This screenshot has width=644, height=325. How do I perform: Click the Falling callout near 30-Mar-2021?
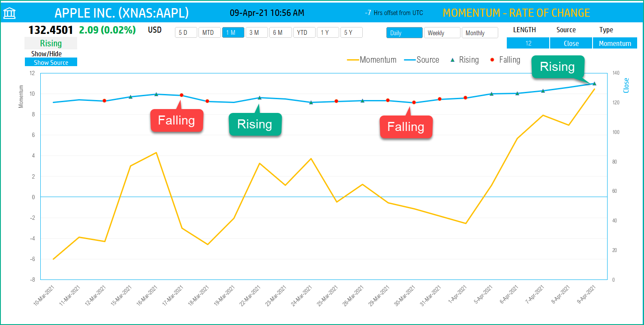tap(406, 127)
